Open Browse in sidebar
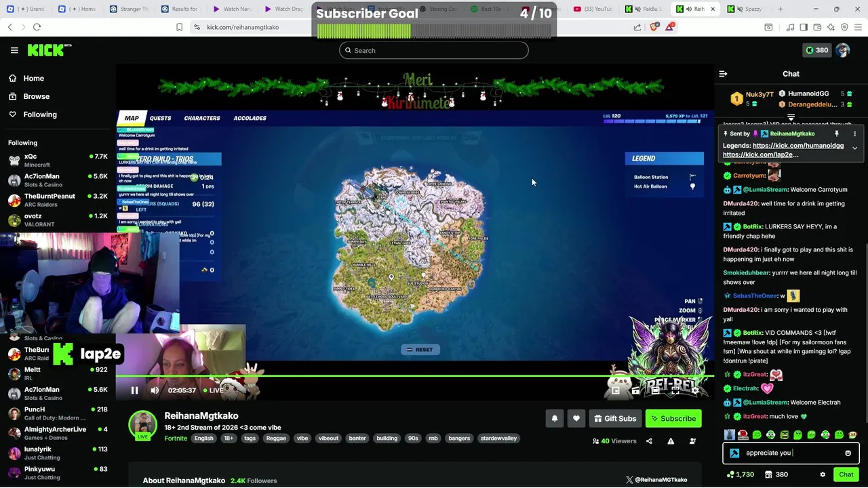The width and height of the screenshot is (868, 488). pyautogui.click(x=30, y=96)
